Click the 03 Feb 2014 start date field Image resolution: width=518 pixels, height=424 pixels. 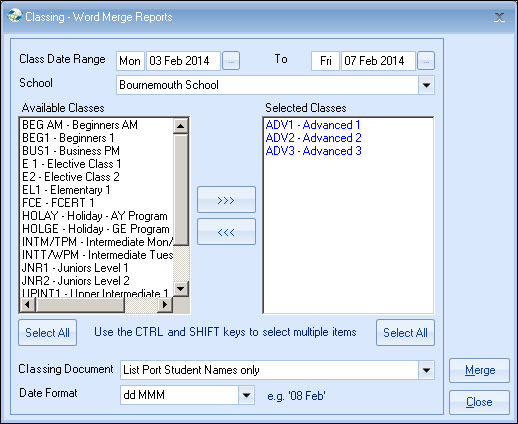tap(183, 61)
